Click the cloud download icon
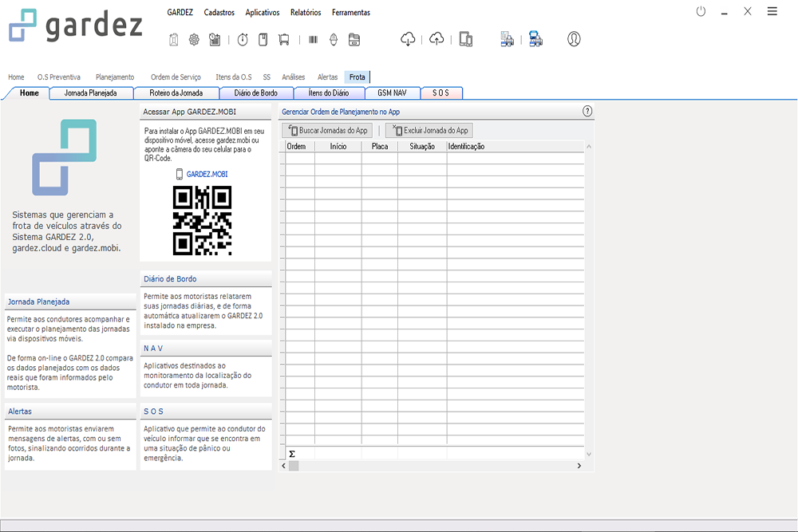 (x=408, y=39)
